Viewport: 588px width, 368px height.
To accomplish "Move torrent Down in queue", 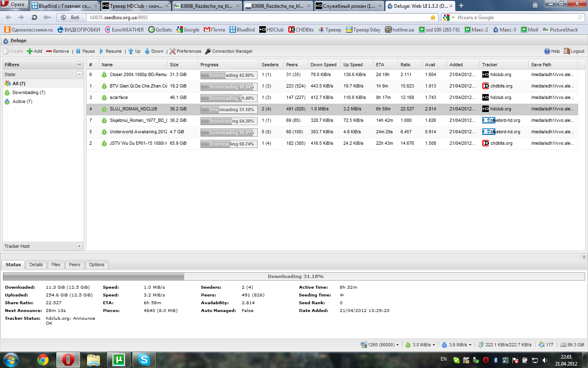I will point(154,51).
